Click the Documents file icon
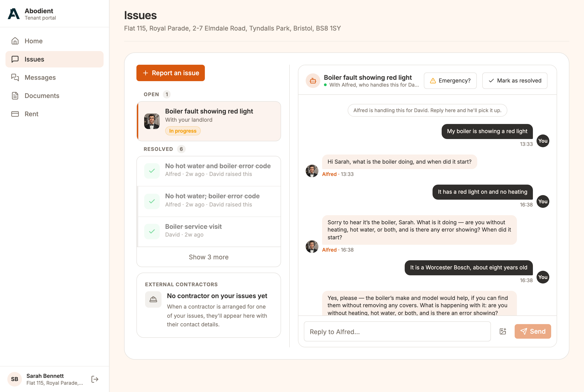 15,96
